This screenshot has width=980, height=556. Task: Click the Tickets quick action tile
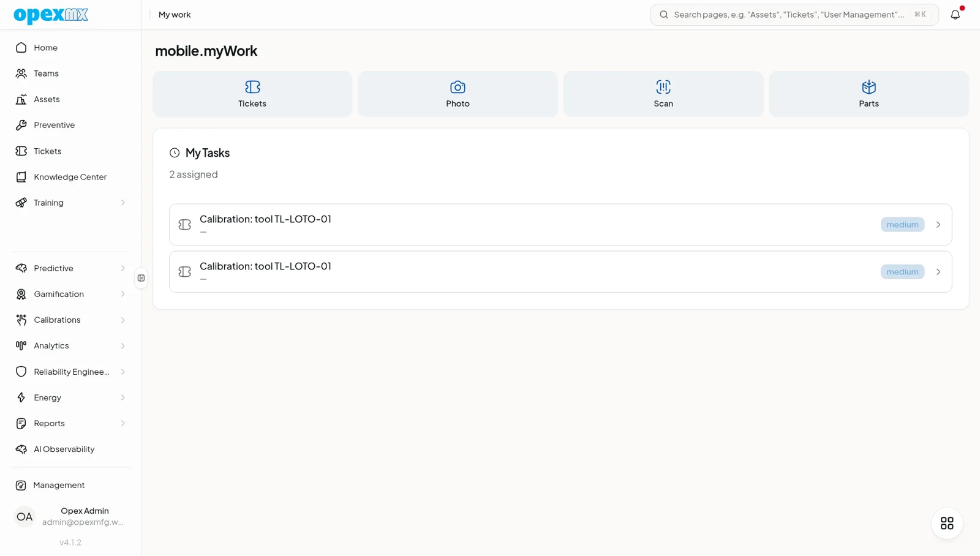(252, 94)
